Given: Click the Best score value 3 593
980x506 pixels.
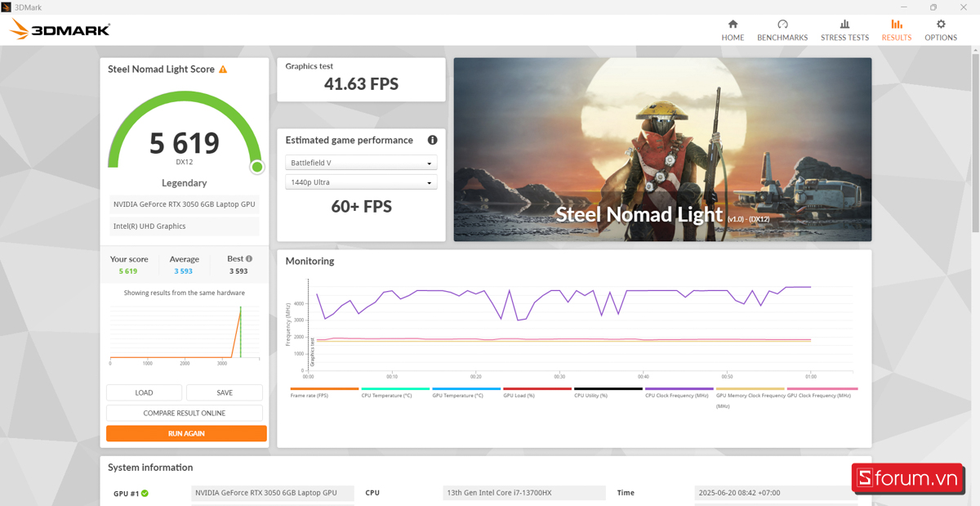Looking at the screenshot, I should (x=238, y=271).
